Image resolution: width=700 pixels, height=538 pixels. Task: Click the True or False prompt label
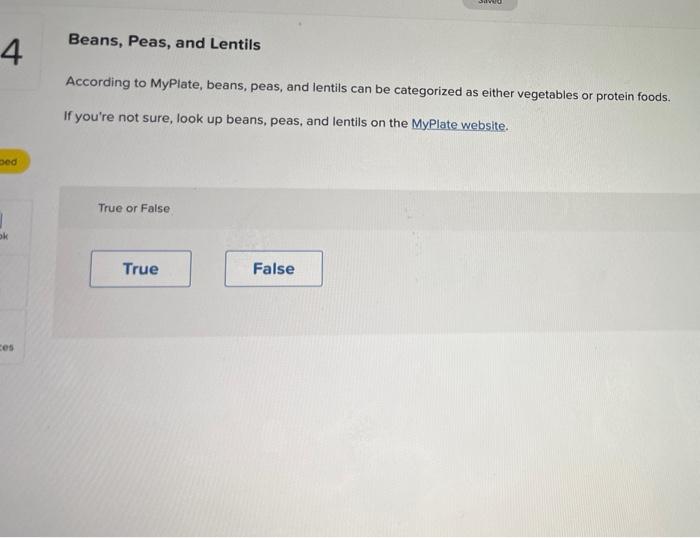[134, 208]
